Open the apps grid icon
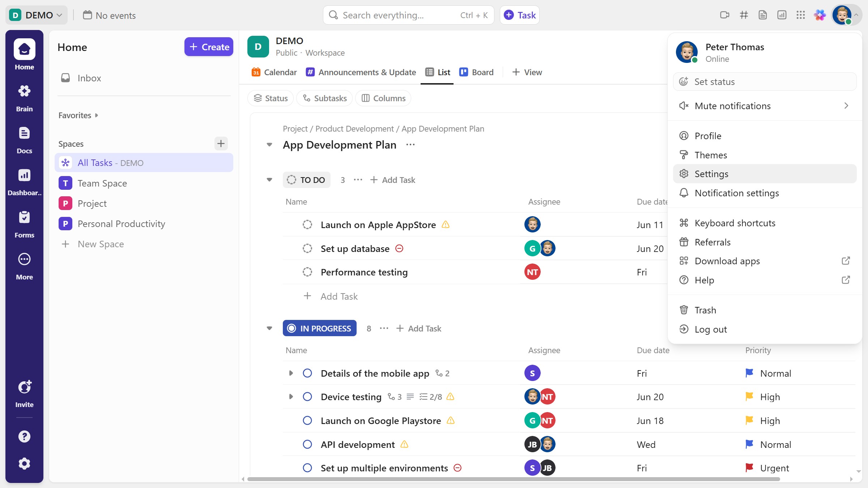Viewport: 868px width, 488px height. (800, 15)
